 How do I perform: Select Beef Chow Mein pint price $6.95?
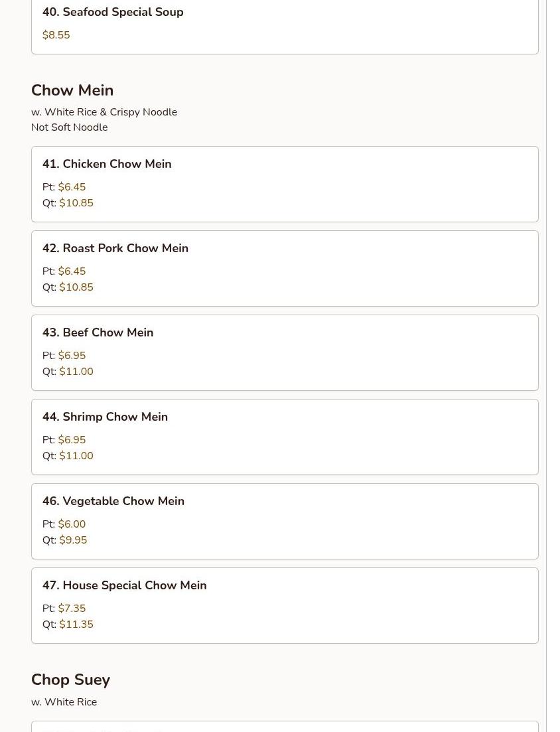coord(72,356)
